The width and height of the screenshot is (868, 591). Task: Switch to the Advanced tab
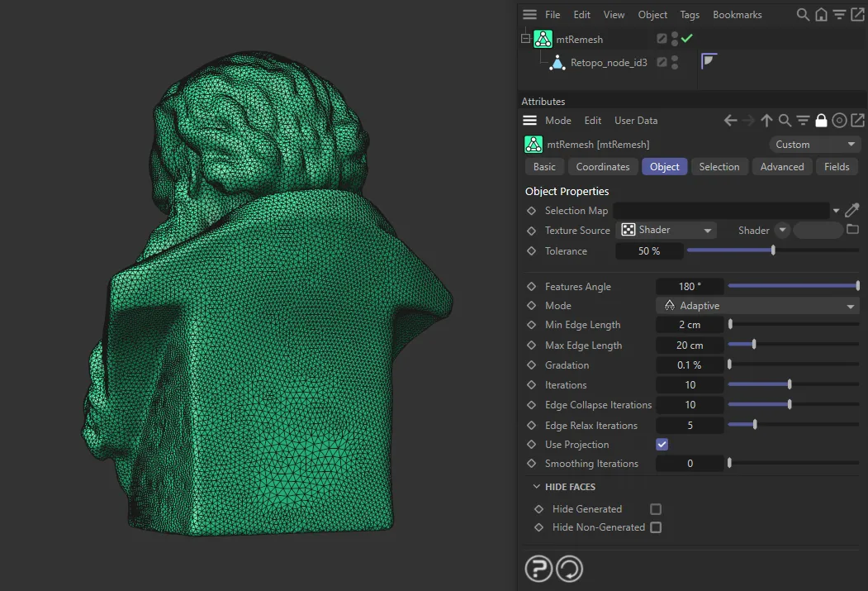(781, 166)
